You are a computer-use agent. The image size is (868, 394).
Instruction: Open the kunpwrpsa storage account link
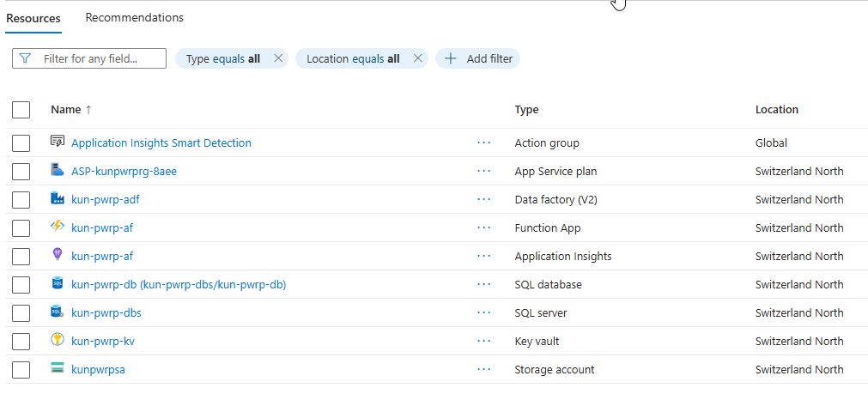98,370
